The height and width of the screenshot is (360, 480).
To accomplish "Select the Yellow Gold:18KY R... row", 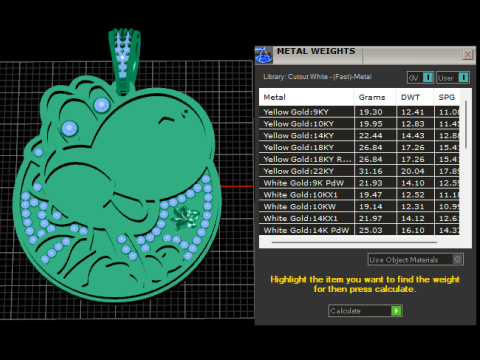I will tap(359, 159).
